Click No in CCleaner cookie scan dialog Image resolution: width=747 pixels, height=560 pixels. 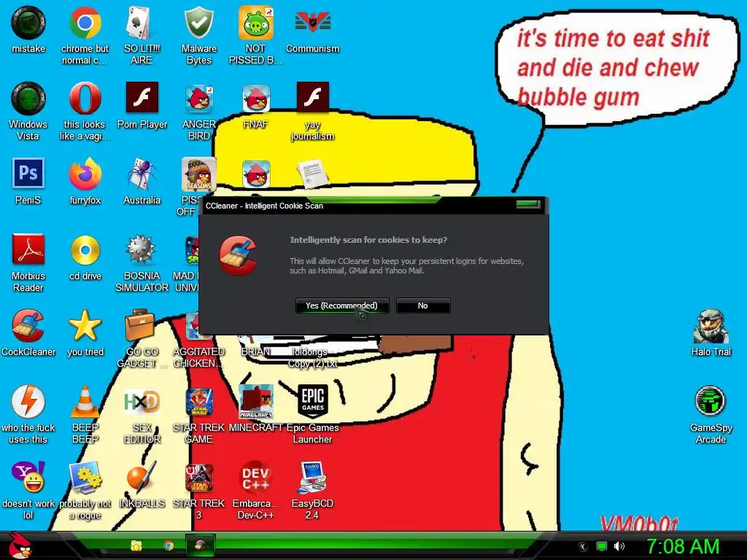(x=422, y=306)
